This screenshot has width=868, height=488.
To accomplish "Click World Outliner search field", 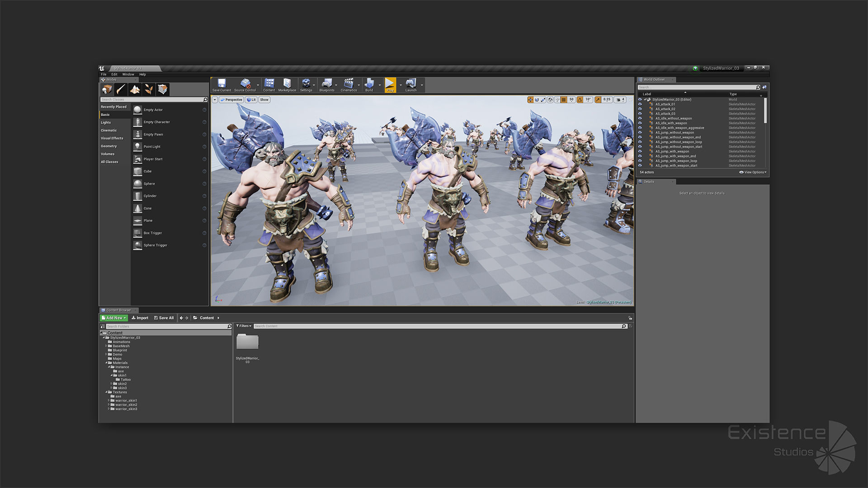I will pyautogui.click(x=699, y=87).
